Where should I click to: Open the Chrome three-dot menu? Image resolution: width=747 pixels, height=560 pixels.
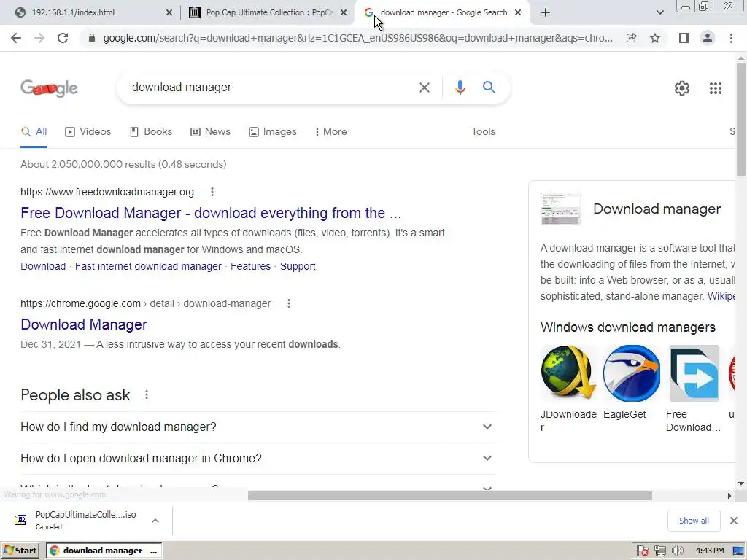[731, 38]
